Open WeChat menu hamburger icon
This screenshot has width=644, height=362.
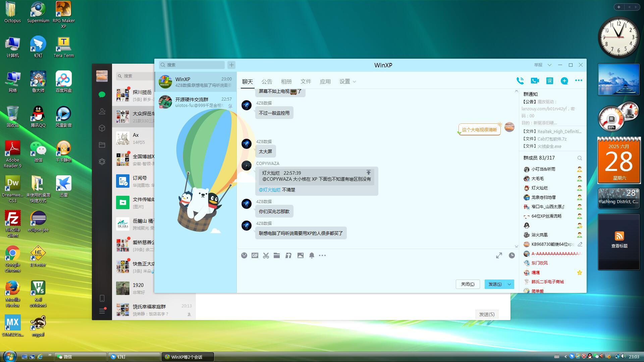coord(102,311)
